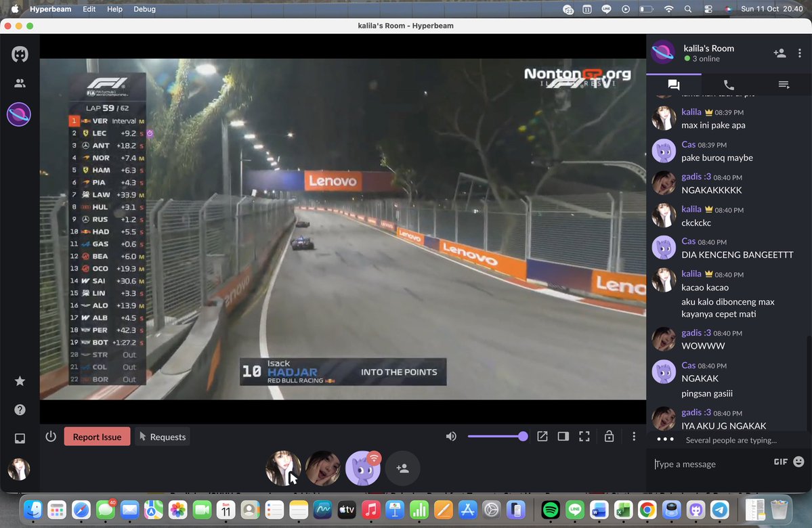Open Telegram from the Dock
Screen dimensions: 812x528
[x=720, y=510]
